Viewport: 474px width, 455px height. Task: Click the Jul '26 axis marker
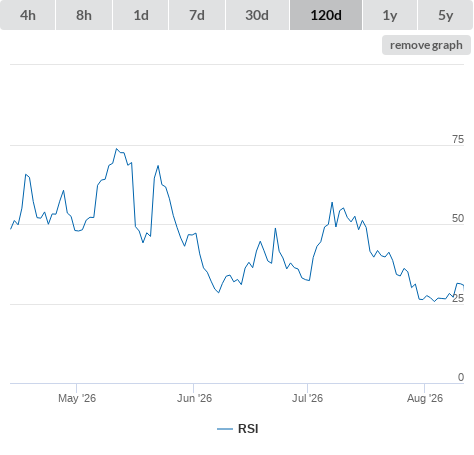pyautogui.click(x=308, y=398)
